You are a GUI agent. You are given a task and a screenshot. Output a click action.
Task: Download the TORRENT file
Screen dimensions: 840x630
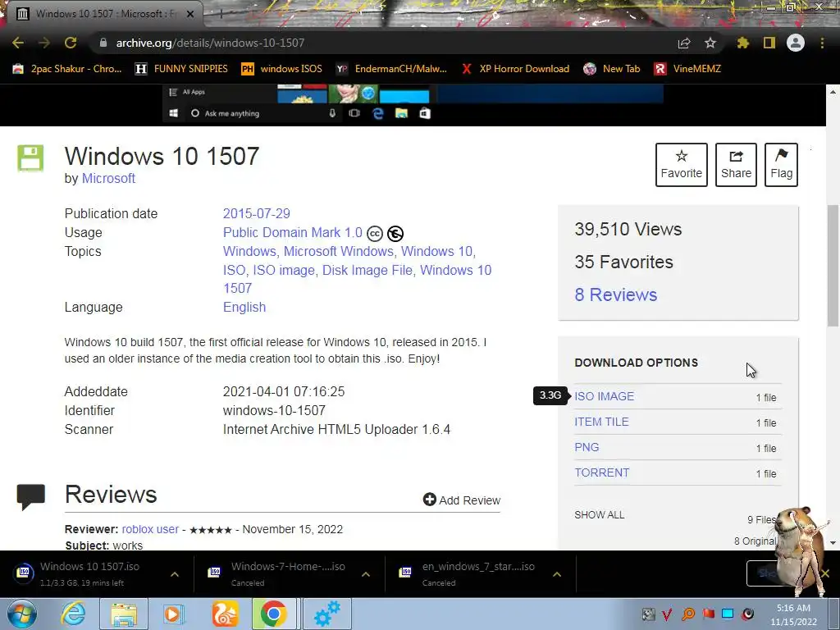click(x=602, y=473)
